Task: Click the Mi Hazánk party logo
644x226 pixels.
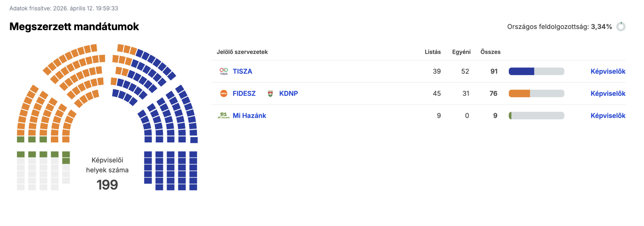Action: coord(224,116)
